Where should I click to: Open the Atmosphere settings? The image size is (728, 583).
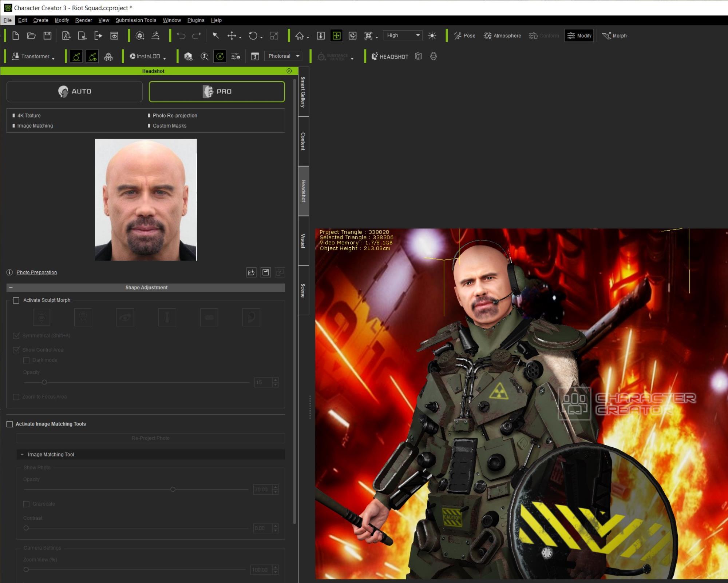click(502, 36)
